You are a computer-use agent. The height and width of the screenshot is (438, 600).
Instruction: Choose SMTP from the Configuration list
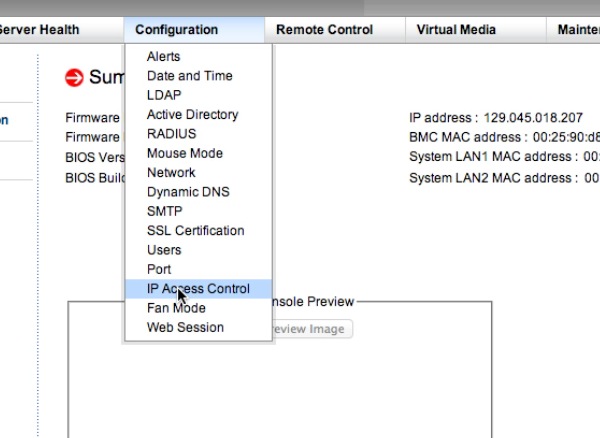point(164,211)
